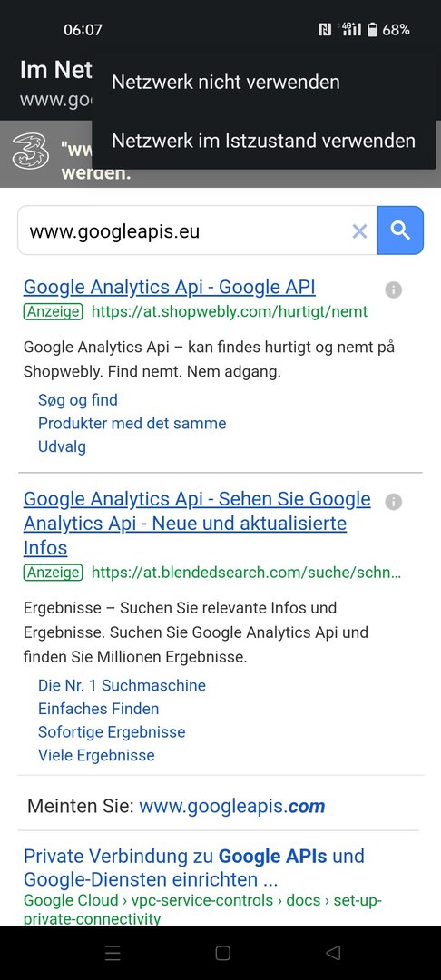
Task: Tap the Android home navigation button
Action: point(223,953)
